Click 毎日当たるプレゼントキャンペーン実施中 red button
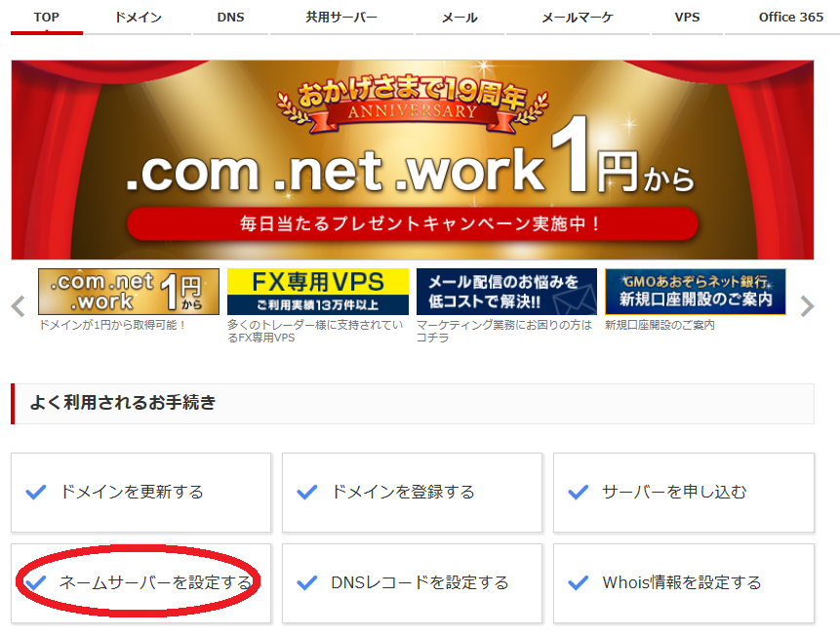The height and width of the screenshot is (637, 840). (413, 223)
